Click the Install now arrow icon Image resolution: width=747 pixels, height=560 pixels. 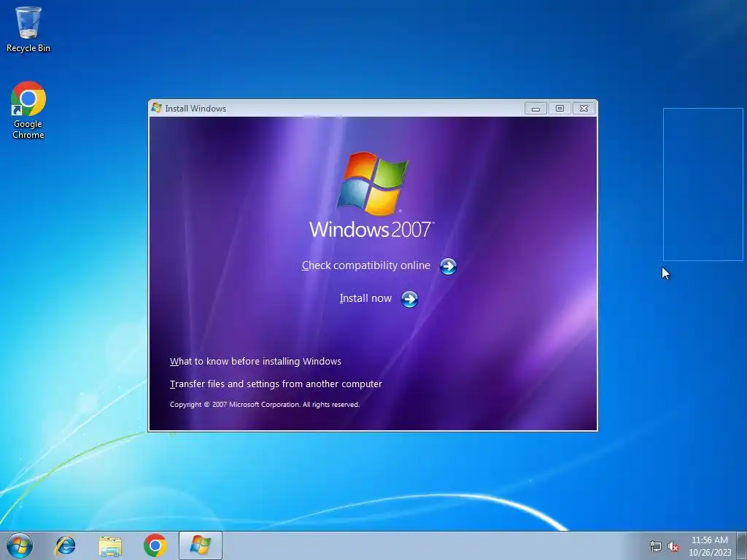pyautogui.click(x=409, y=299)
